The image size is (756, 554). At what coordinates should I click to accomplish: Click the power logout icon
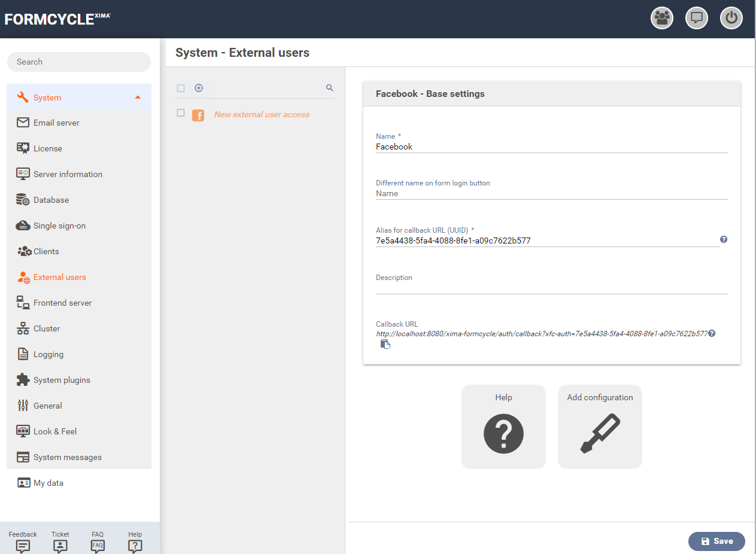point(731,18)
